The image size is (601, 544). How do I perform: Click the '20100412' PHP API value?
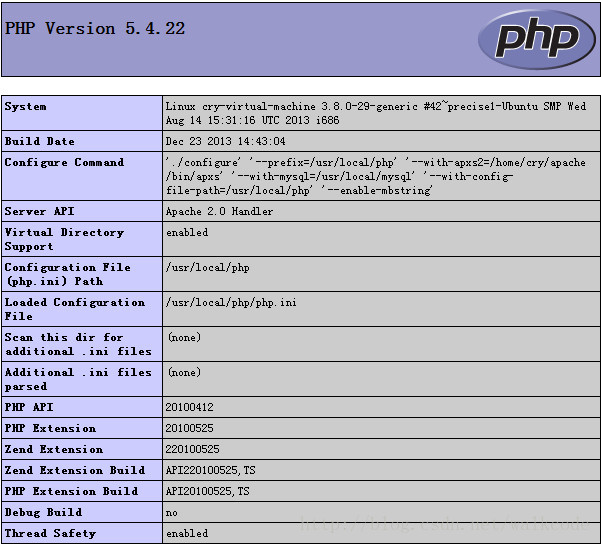point(189,407)
